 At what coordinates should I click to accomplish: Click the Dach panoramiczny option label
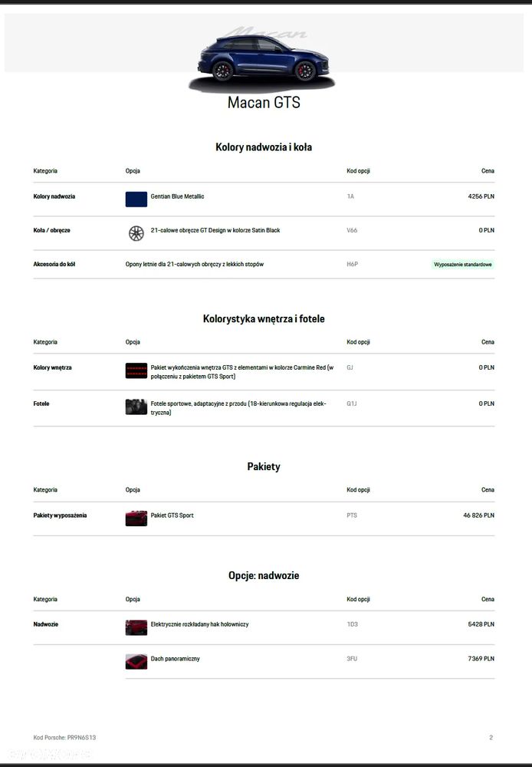[176, 659]
